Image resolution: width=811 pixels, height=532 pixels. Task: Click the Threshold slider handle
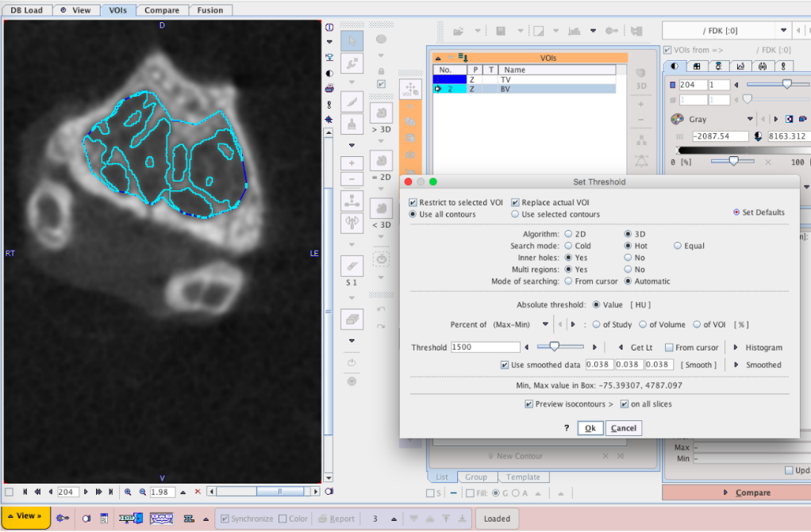pyautogui.click(x=554, y=346)
